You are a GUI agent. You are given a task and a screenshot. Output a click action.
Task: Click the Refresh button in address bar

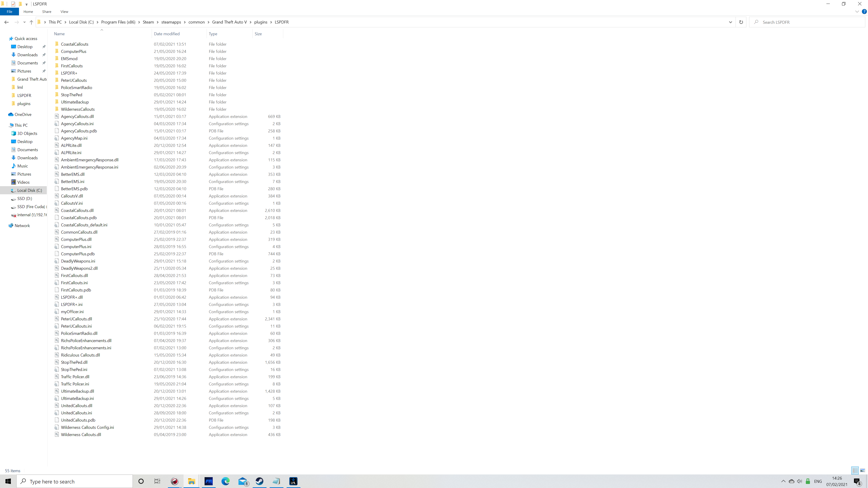click(x=741, y=22)
